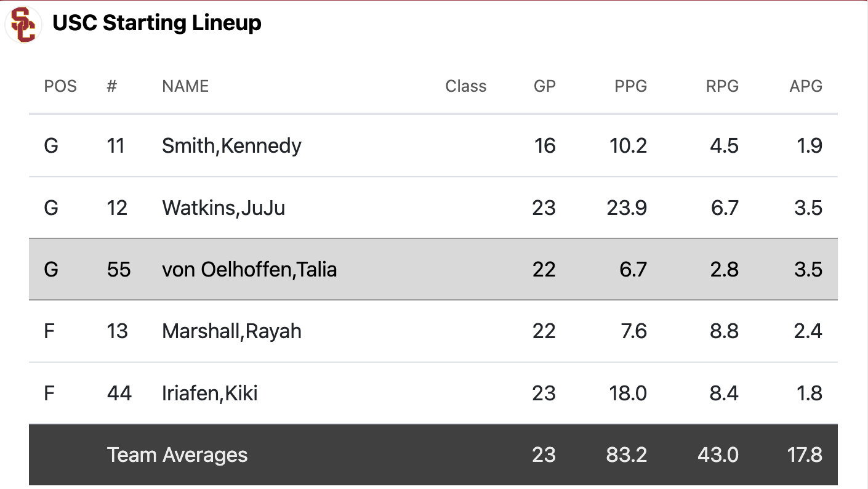Sort table by PPG column header
Viewport: 868px width, 489px height.
(x=630, y=86)
